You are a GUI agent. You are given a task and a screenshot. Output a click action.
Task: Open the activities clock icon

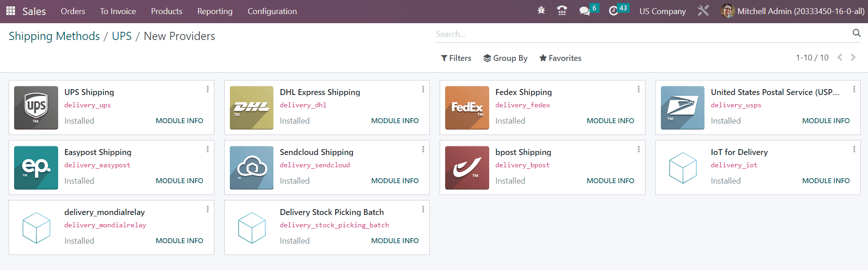[x=613, y=11]
